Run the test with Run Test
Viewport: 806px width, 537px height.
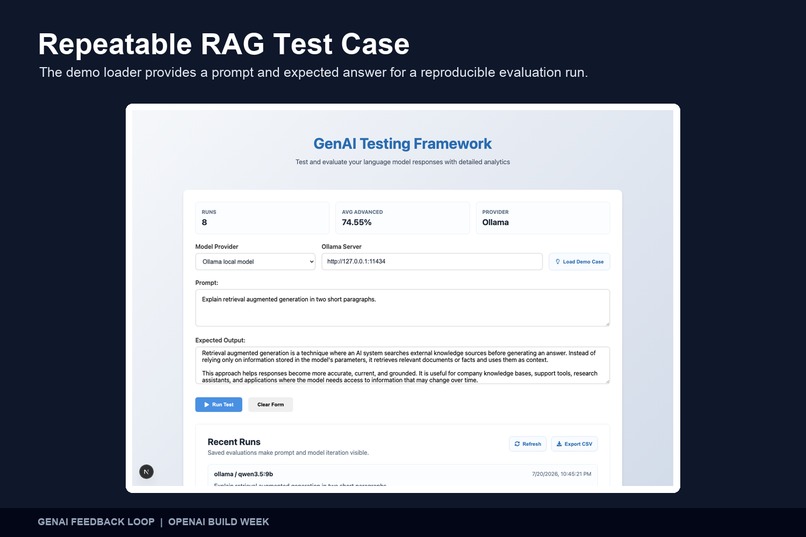click(x=218, y=404)
